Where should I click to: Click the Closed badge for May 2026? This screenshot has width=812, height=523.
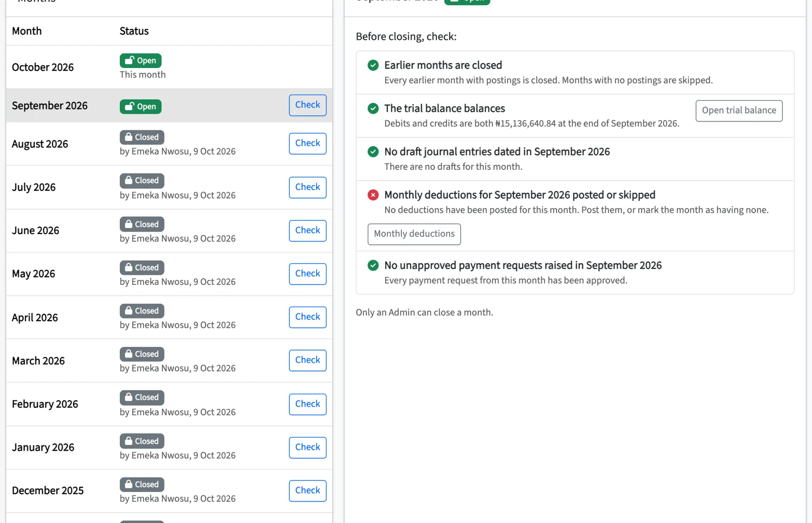tap(142, 268)
